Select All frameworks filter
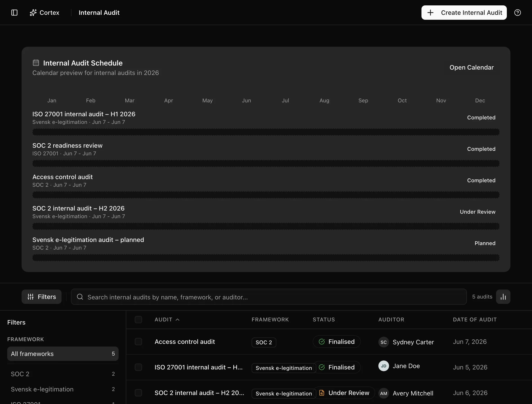 coord(63,354)
